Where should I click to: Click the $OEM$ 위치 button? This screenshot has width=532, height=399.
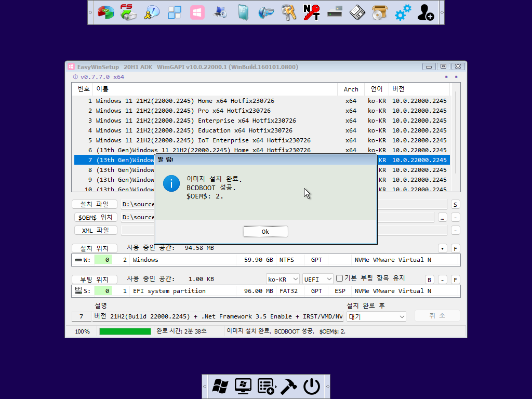coord(96,217)
